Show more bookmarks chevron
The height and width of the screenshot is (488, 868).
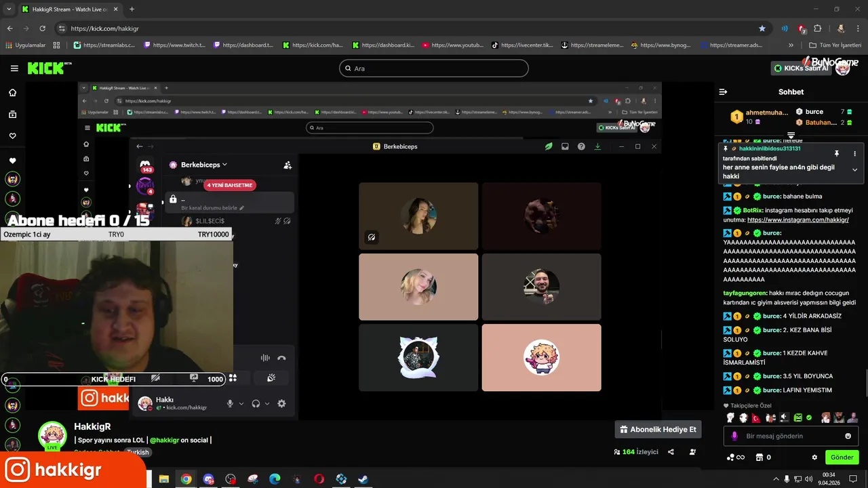tap(791, 45)
